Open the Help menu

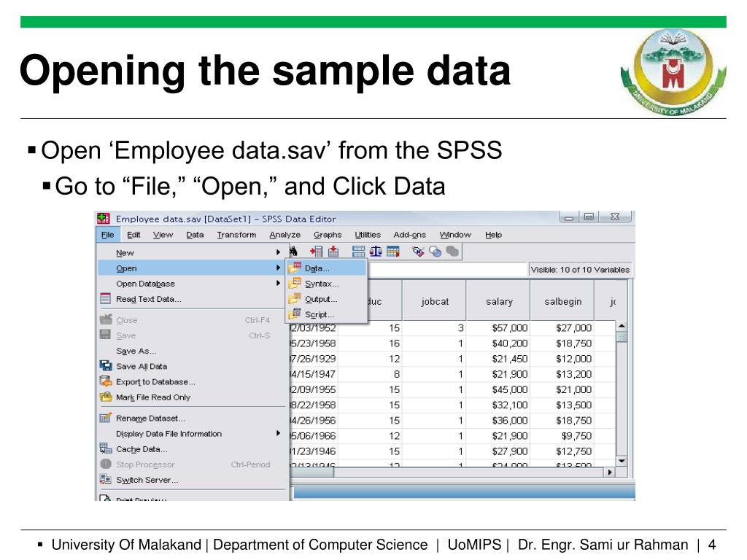[494, 235]
